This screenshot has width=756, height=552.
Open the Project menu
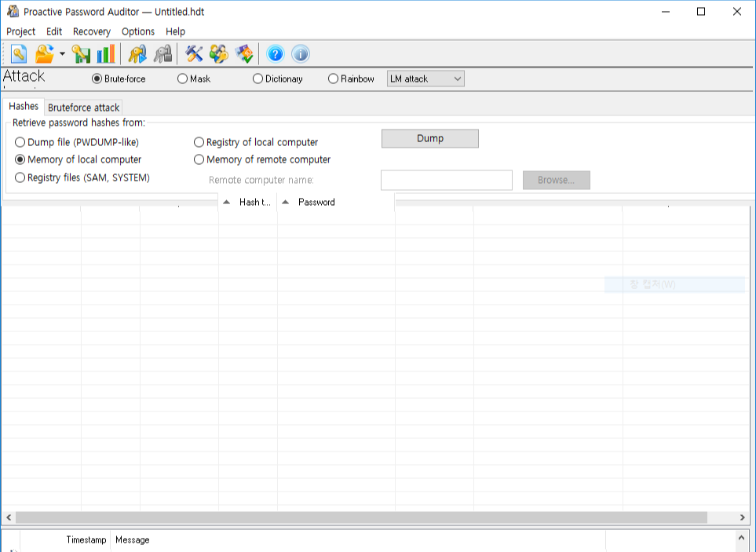coord(20,31)
